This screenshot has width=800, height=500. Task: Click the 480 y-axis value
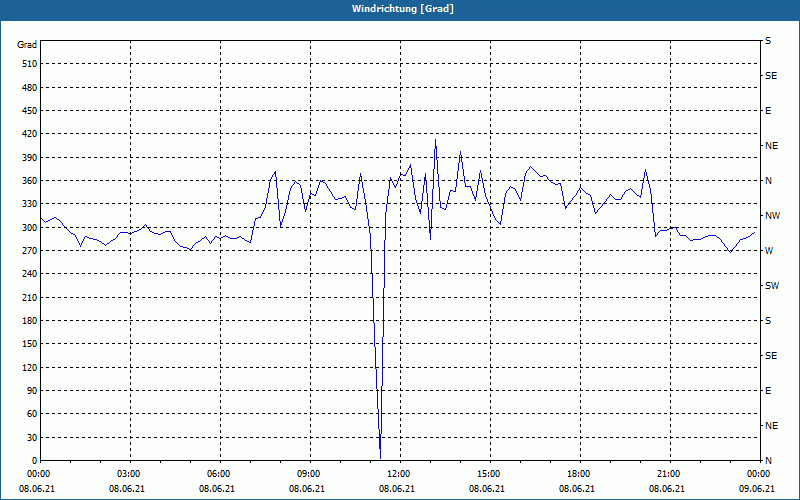coord(30,88)
